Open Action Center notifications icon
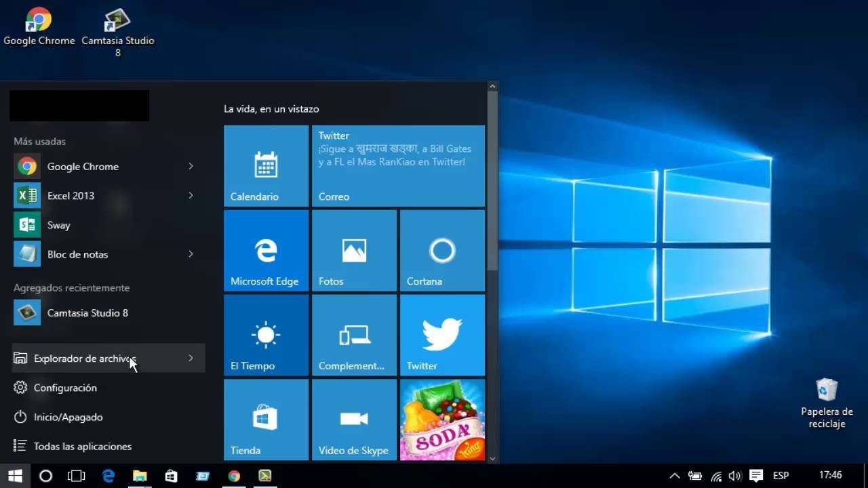Screen dimensions: 868x488 [757, 476]
